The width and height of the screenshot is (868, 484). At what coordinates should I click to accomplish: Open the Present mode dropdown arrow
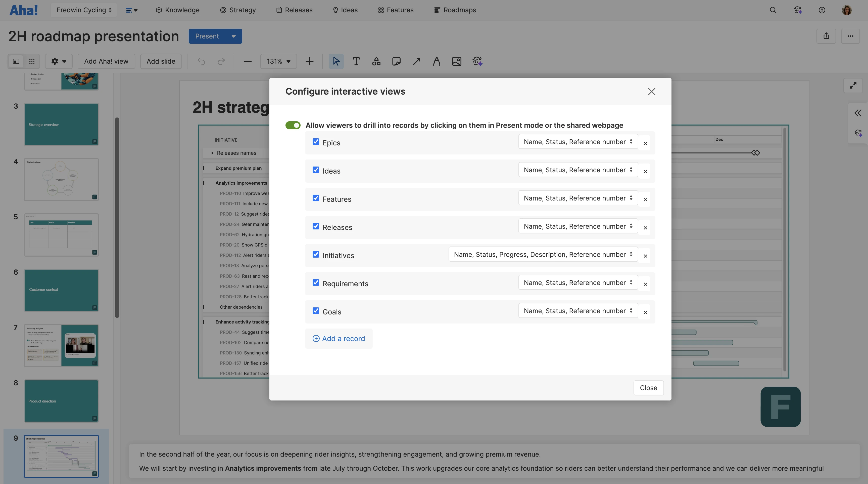pos(233,36)
